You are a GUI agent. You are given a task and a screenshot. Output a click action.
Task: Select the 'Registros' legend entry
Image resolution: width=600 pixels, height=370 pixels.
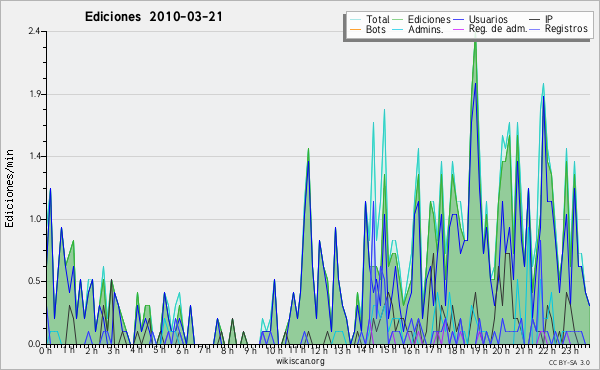tap(566, 29)
